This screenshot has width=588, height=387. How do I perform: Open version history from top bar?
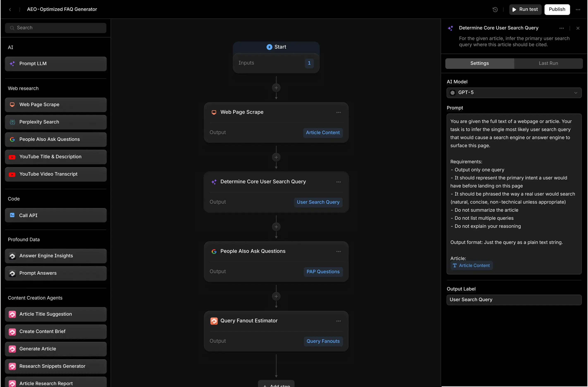tap(495, 9)
